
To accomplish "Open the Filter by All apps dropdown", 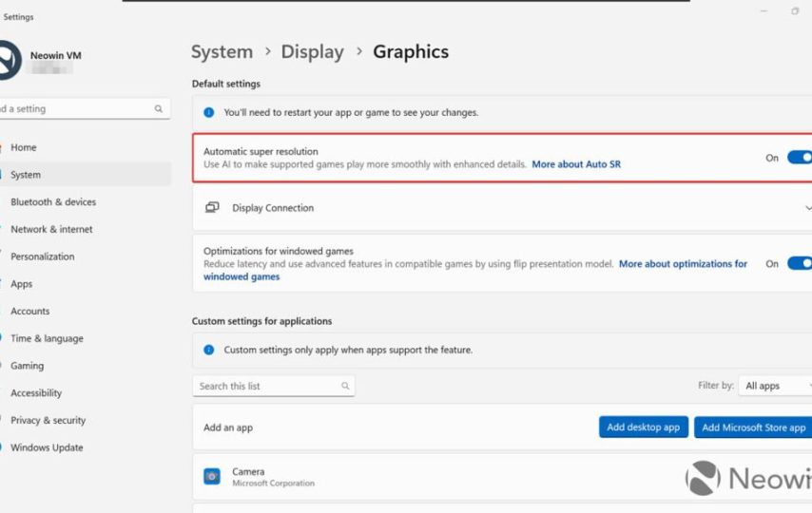I will coord(775,386).
